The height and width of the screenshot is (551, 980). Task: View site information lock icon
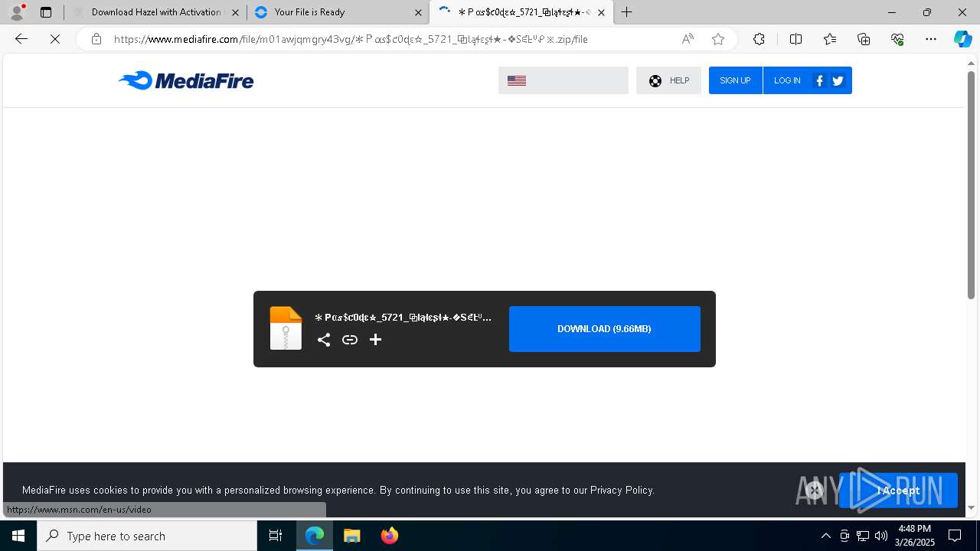pyautogui.click(x=96, y=39)
